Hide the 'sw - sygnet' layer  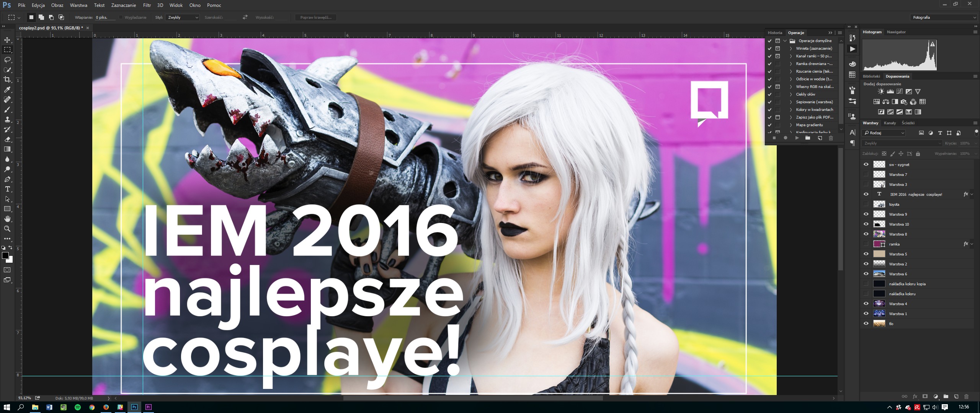click(866, 164)
